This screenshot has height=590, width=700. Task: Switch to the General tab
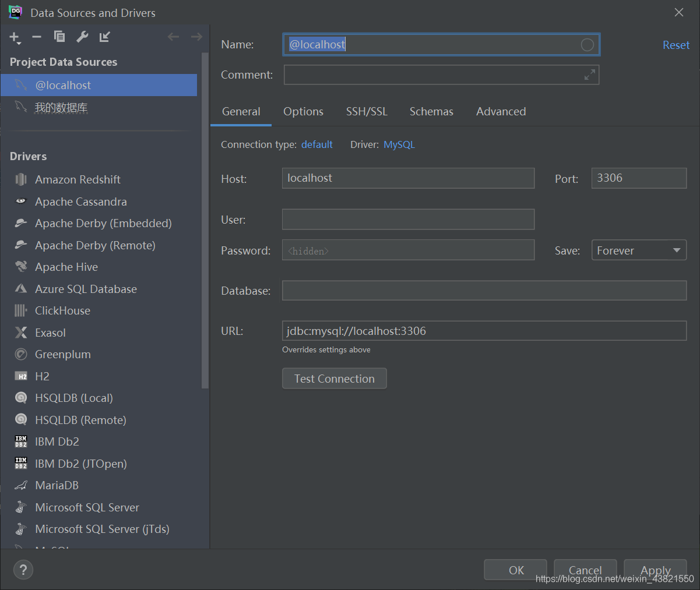click(x=241, y=111)
